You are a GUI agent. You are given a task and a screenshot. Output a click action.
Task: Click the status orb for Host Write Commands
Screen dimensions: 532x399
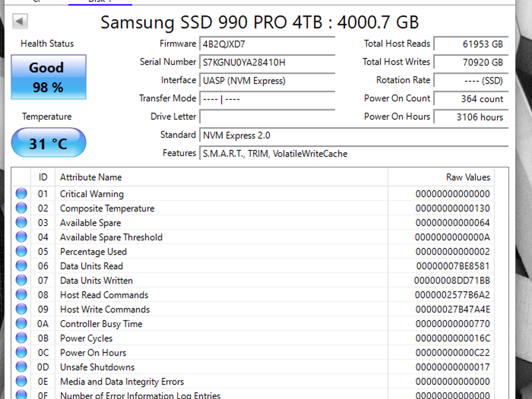[21, 309]
